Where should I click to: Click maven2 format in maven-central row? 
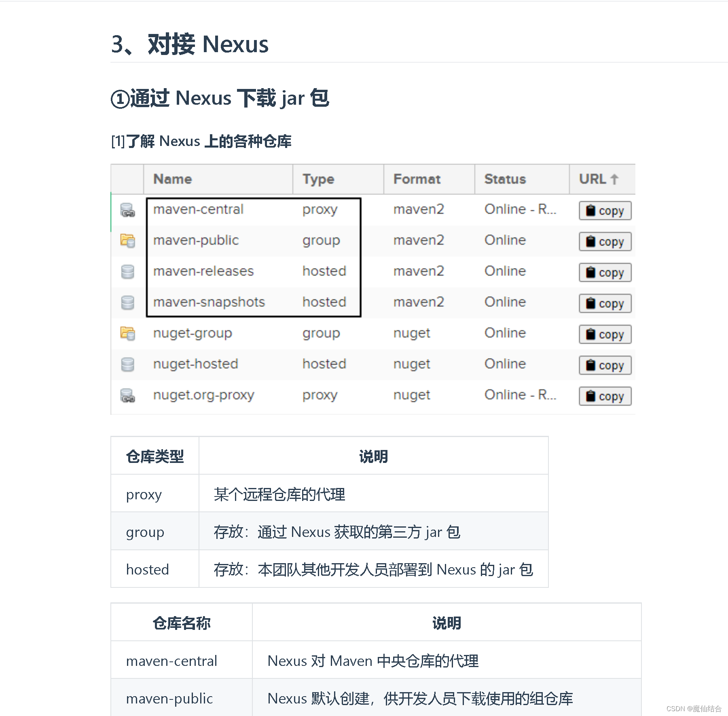[x=419, y=209]
